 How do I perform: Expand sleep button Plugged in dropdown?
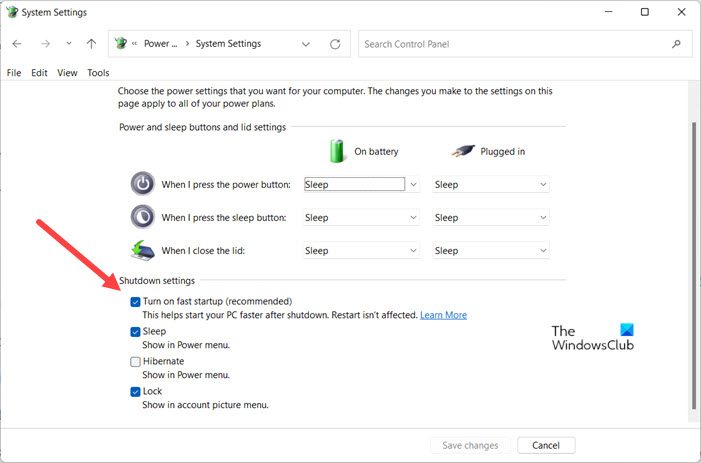coord(490,217)
